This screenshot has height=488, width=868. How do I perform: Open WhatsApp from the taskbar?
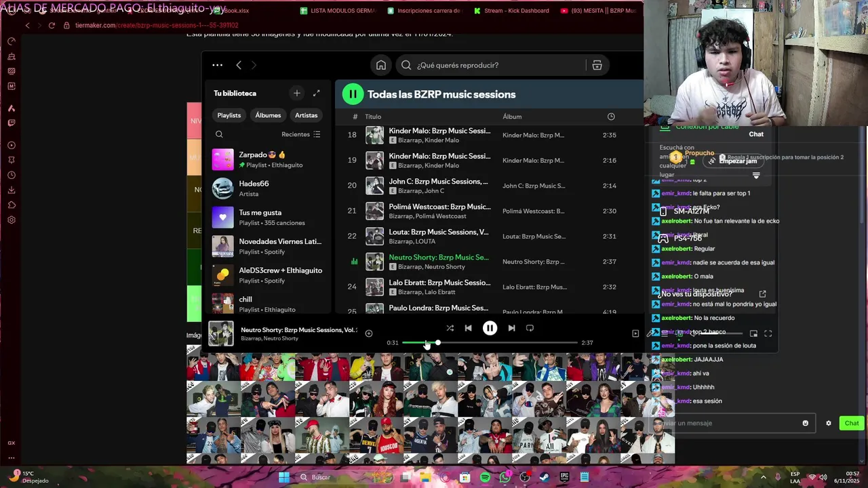click(505, 477)
